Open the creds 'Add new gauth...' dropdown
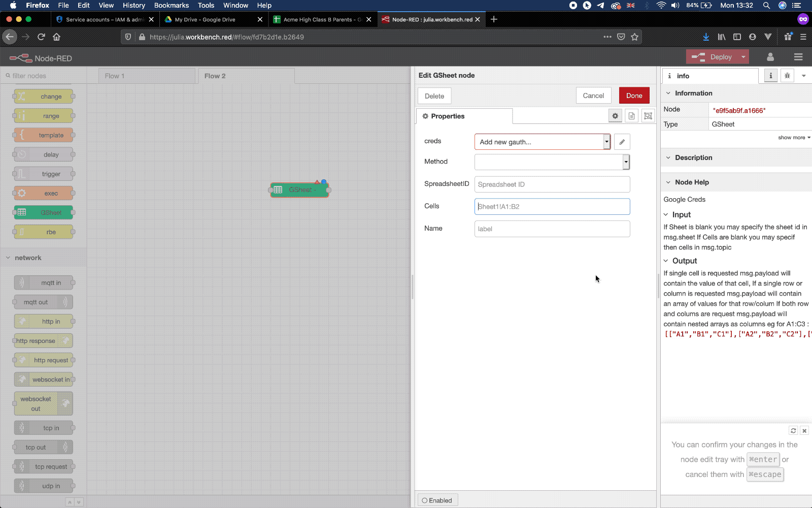This screenshot has height=508, width=812. 542,142
